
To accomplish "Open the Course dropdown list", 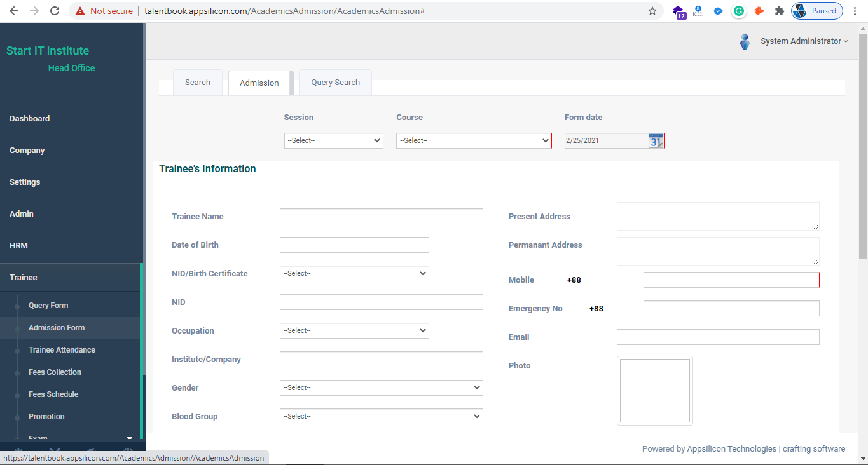I will 474,140.
